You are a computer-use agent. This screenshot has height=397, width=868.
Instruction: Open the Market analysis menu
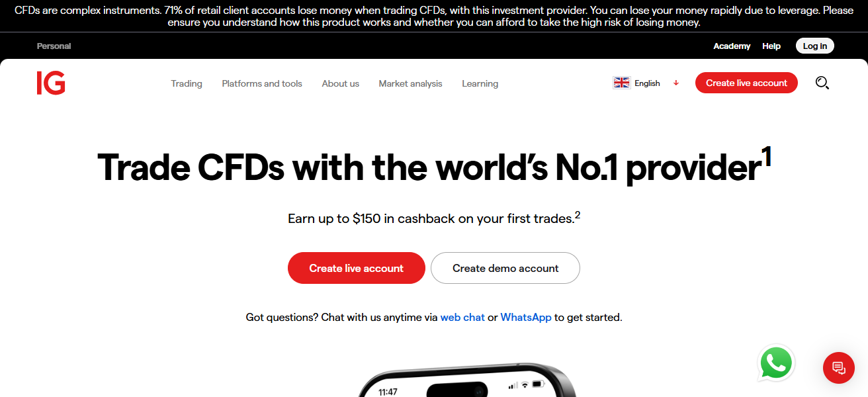(x=410, y=83)
